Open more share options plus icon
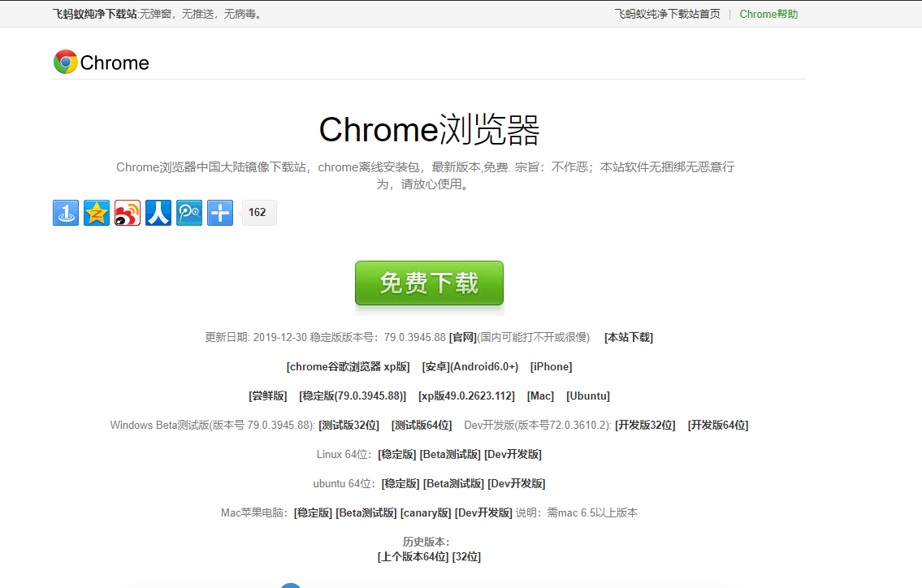Viewport: 922px width, 588px height. (220, 213)
